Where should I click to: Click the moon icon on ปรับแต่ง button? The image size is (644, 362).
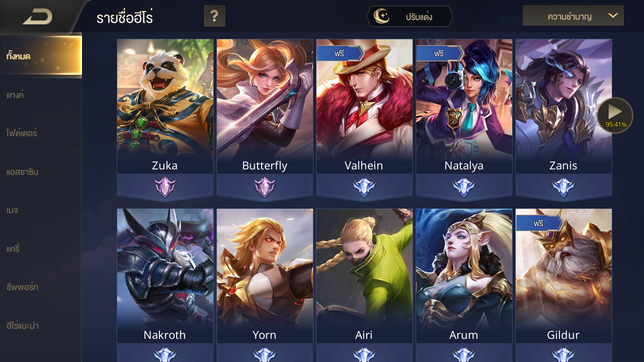382,17
